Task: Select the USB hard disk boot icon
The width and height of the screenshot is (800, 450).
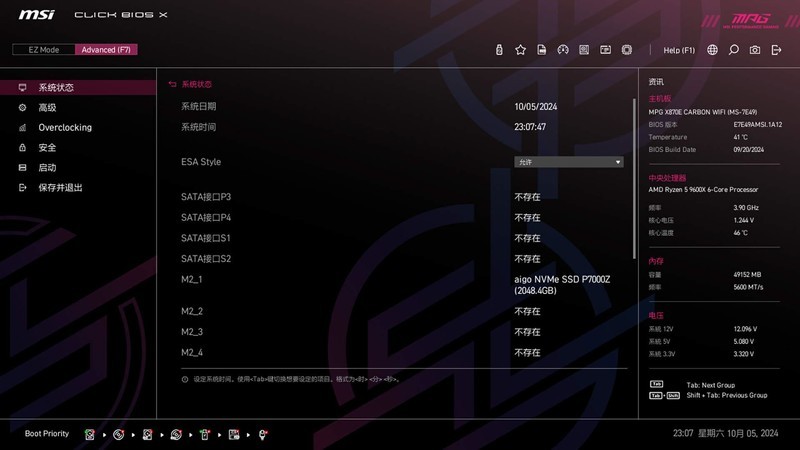Action: point(147,435)
